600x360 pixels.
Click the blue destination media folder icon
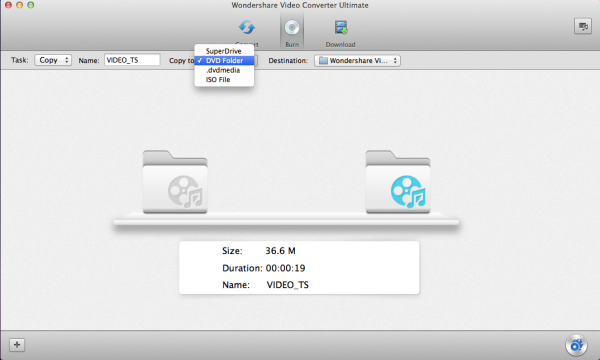pyautogui.click(x=398, y=182)
